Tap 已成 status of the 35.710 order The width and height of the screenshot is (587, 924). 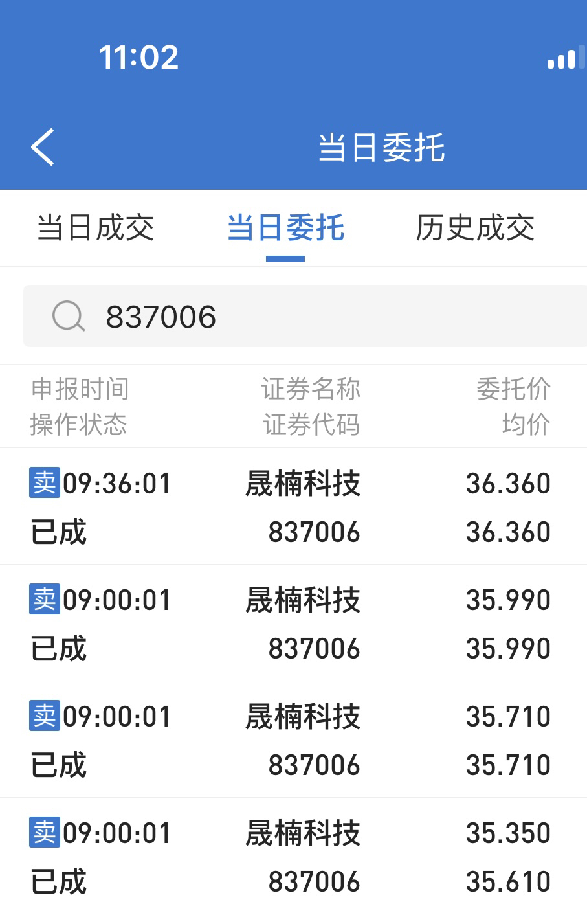(58, 765)
